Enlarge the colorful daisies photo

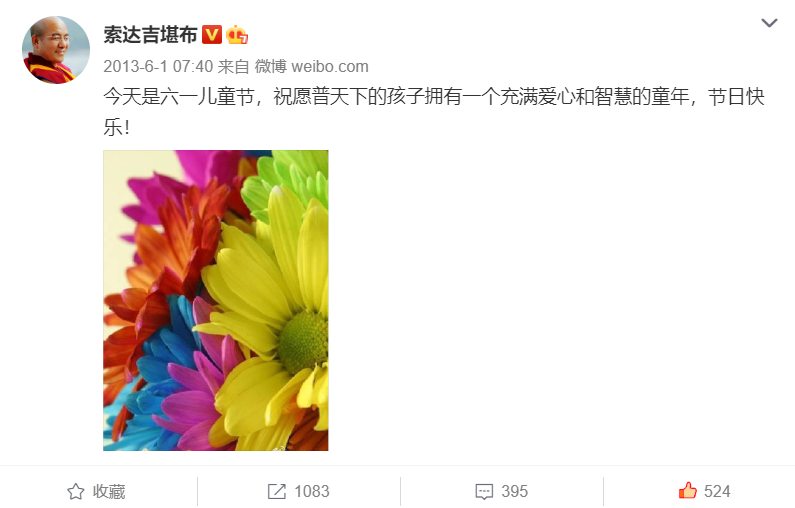coord(215,300)
